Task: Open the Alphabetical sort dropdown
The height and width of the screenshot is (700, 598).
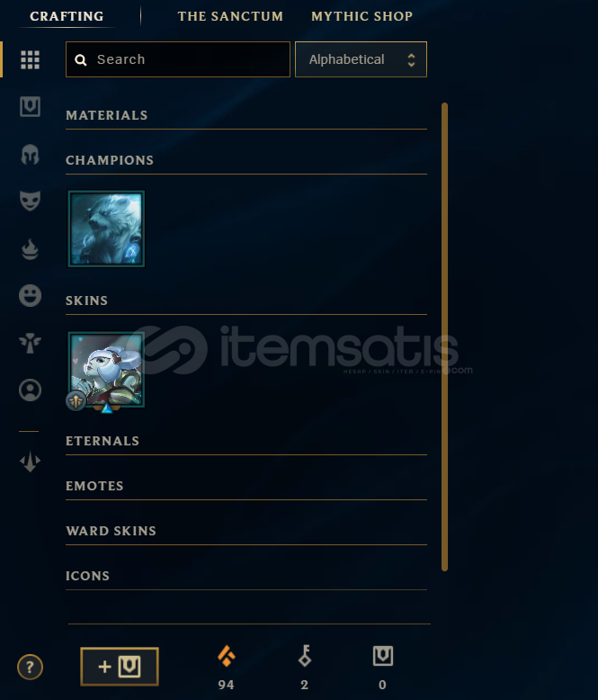Action: tap(361, 59)
